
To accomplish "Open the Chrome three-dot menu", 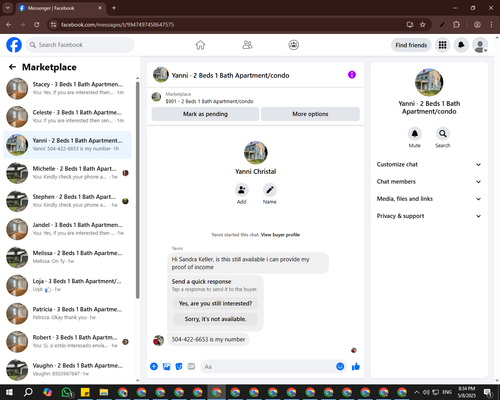I will coord(491,25).
